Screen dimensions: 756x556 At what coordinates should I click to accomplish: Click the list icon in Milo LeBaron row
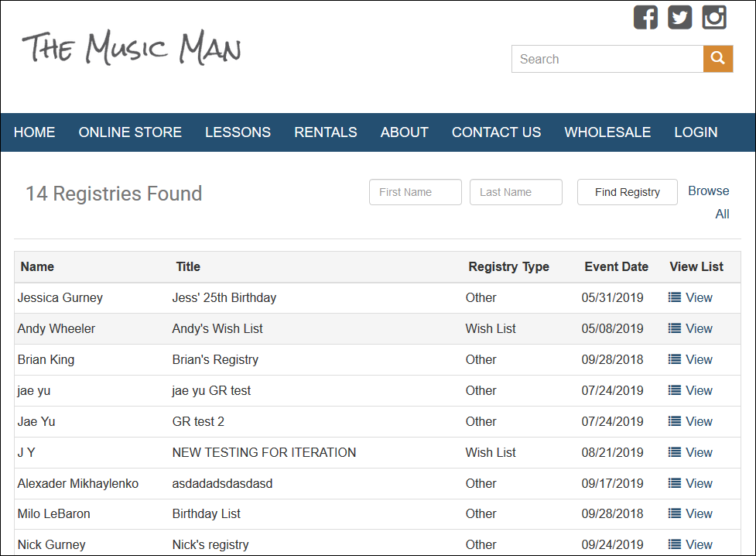(675, 513)
